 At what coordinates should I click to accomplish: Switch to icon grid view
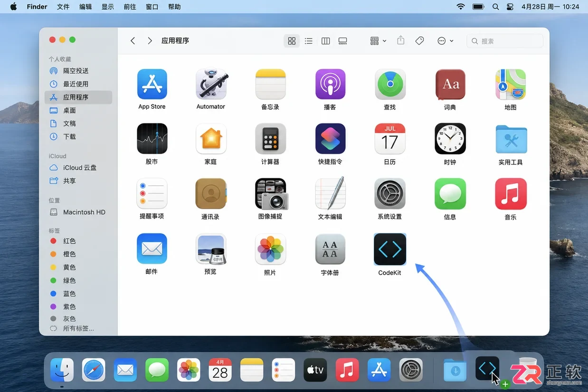point(292,41)
